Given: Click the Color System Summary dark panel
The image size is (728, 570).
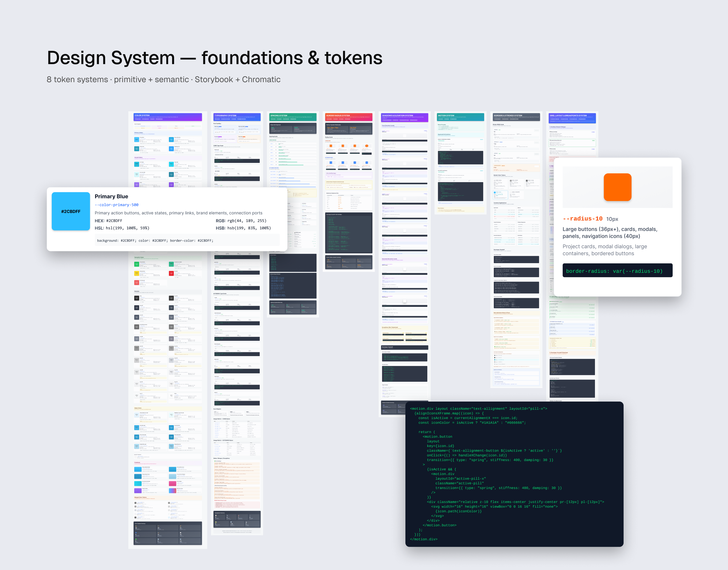Looking at the screenshot, I should click(168, 533).
